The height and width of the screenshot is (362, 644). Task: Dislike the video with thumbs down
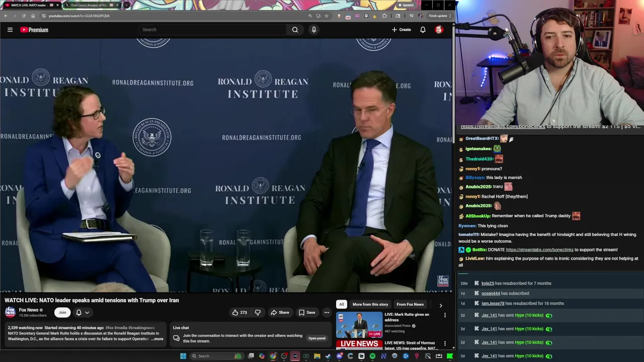[258, 313]
